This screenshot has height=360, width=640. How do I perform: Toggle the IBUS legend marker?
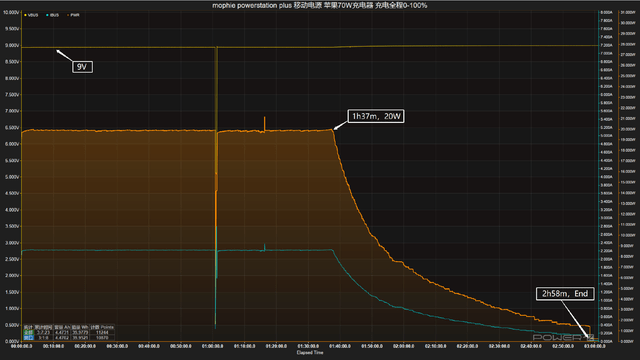[53, 15]
